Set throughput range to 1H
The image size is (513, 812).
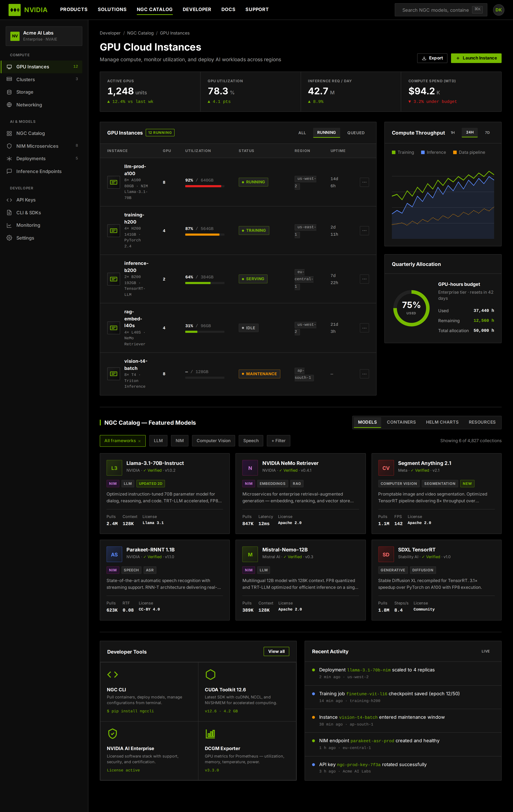pyautogui.click(x=453, y=133)
